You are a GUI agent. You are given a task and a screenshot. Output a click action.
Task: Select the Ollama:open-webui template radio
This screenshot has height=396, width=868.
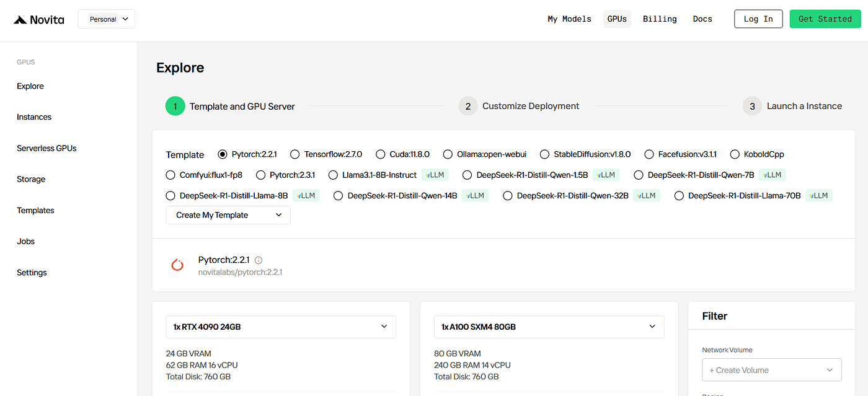tap(448, 154)
